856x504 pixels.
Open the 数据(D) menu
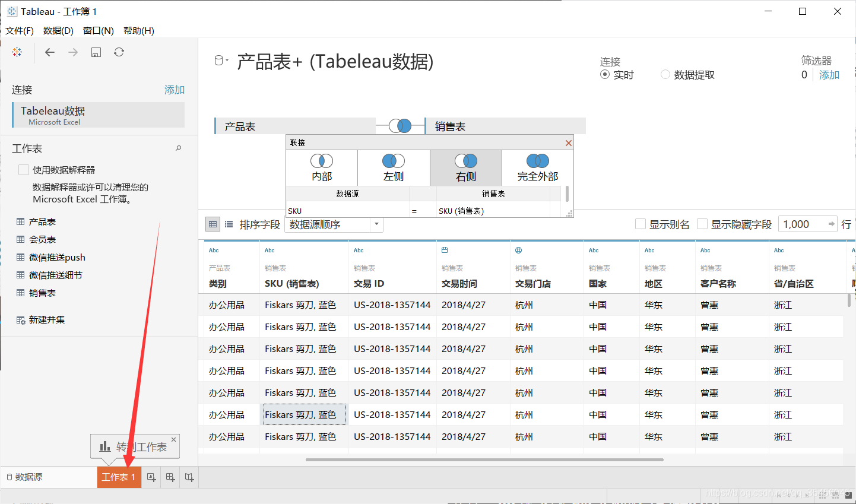(x=58, y=30)
